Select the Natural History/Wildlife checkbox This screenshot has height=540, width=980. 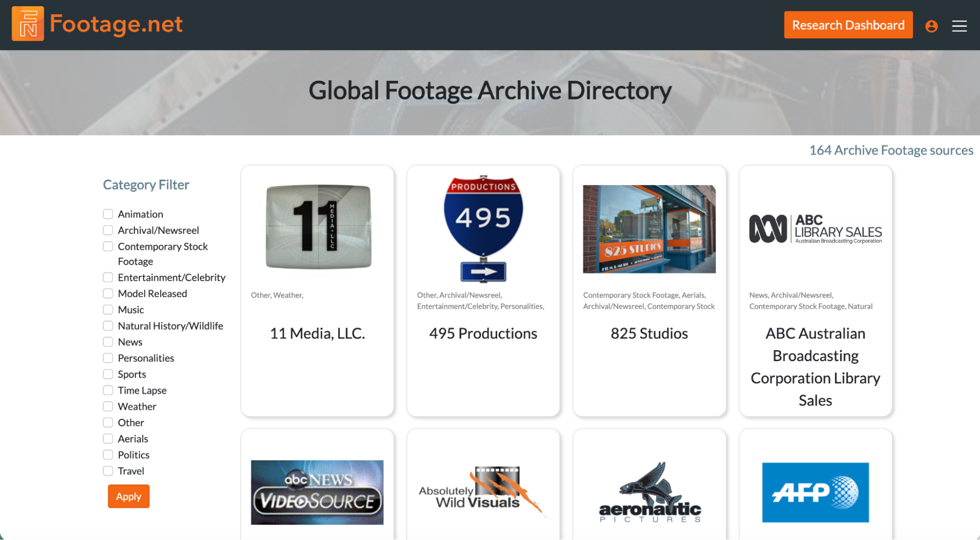[x=108, y=326]
